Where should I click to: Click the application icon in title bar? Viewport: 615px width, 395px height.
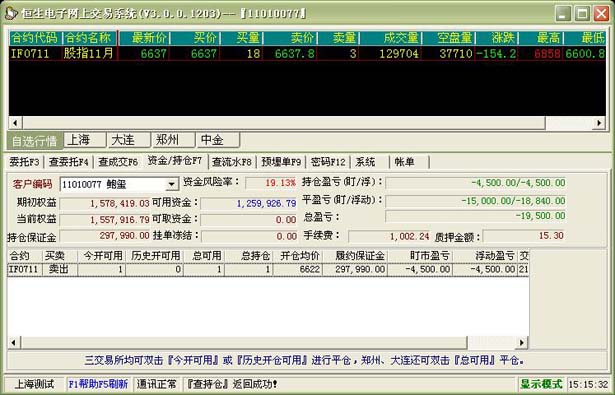pyautogui.click(x=11, y=13)
